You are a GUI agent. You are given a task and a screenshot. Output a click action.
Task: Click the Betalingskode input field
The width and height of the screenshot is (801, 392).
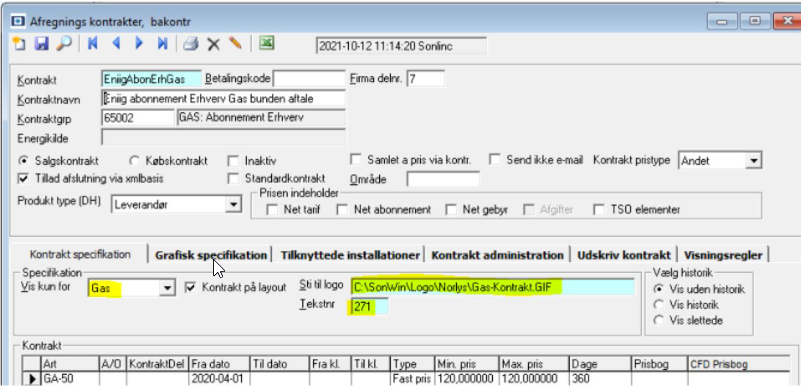(309, 79)
